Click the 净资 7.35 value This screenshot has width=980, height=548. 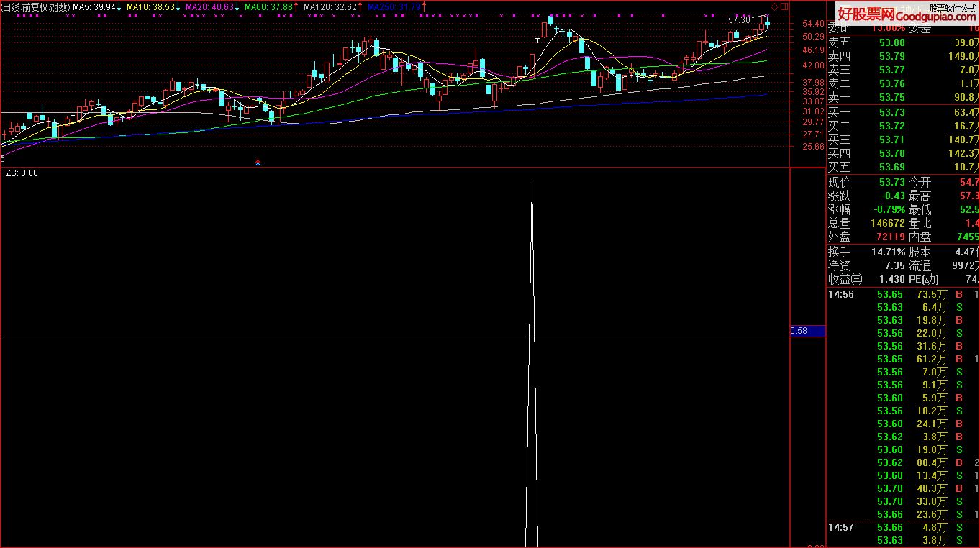pos(895,266)
